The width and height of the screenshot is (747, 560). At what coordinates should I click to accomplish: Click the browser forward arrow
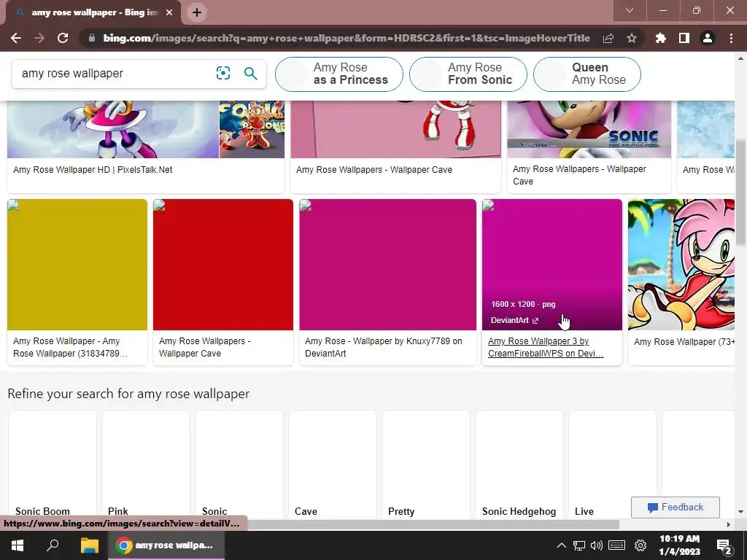point(39,38)
